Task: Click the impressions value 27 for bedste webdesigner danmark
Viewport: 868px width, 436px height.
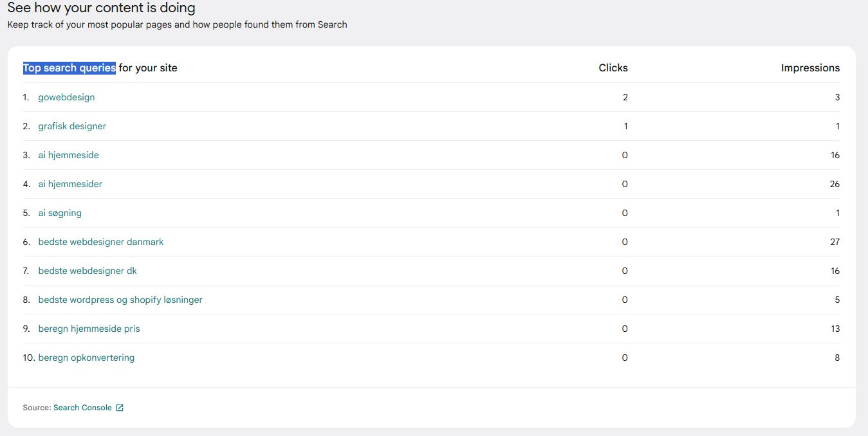Action: [835, 242]
